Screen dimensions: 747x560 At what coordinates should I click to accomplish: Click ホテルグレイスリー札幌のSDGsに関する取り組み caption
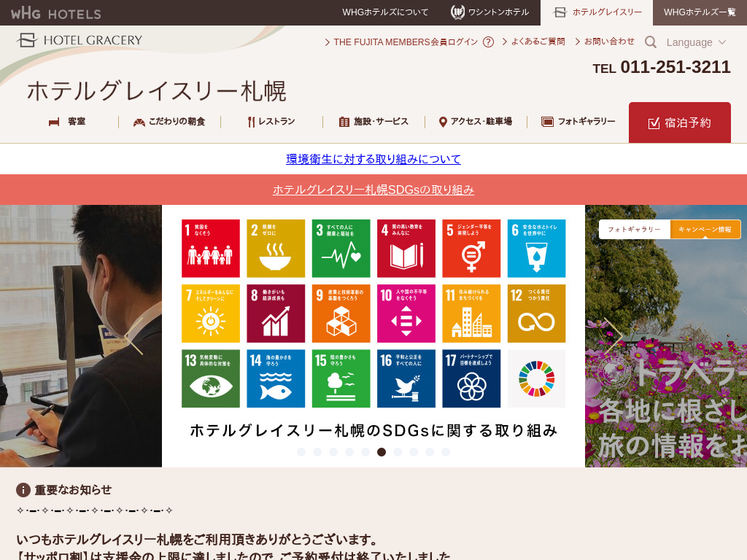tap(373, 430)
